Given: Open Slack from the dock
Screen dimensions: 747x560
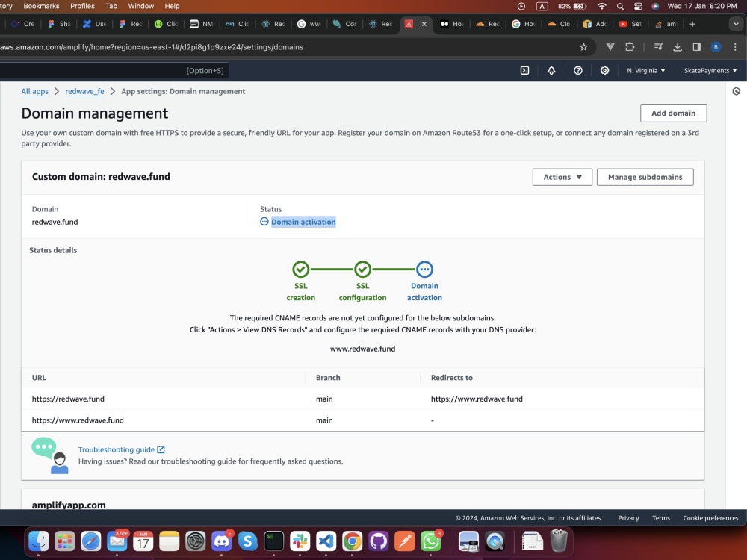Looking at the screenshot, I should coord(300,541).
